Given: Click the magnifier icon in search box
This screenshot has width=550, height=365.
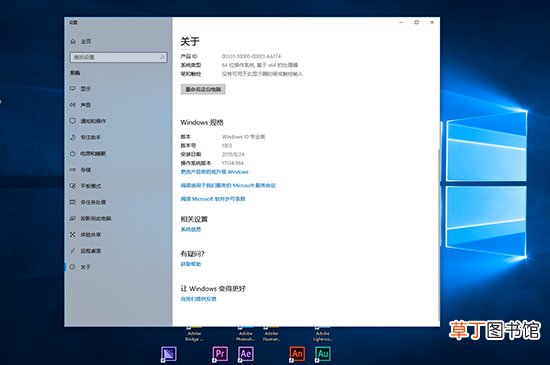Looking at the screenshot, I should (x=162, y=57).
